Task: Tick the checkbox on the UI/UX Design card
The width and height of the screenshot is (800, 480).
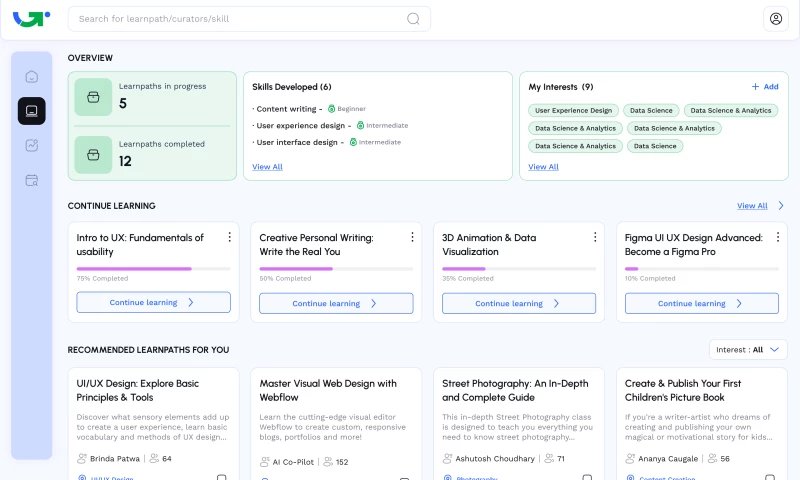Action: (222, 478)
